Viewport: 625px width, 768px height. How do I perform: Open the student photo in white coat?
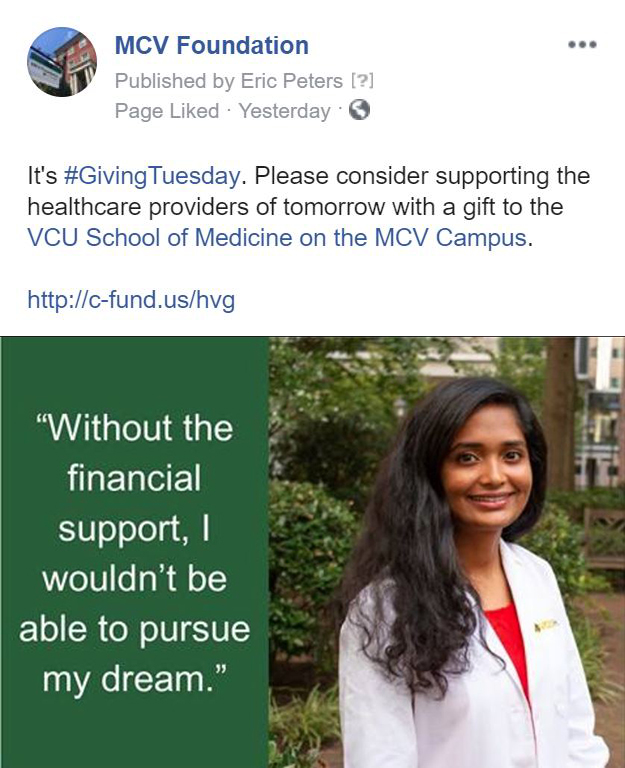tap(447, 552)
